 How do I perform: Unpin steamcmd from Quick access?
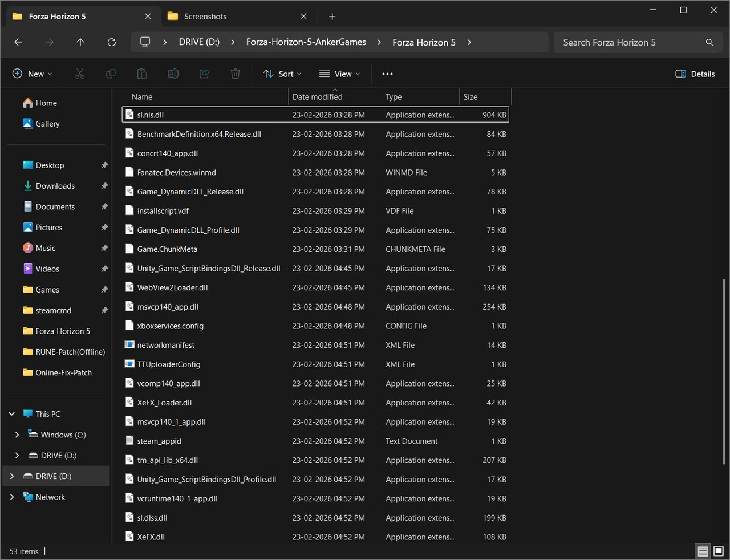tap(104, 310)
